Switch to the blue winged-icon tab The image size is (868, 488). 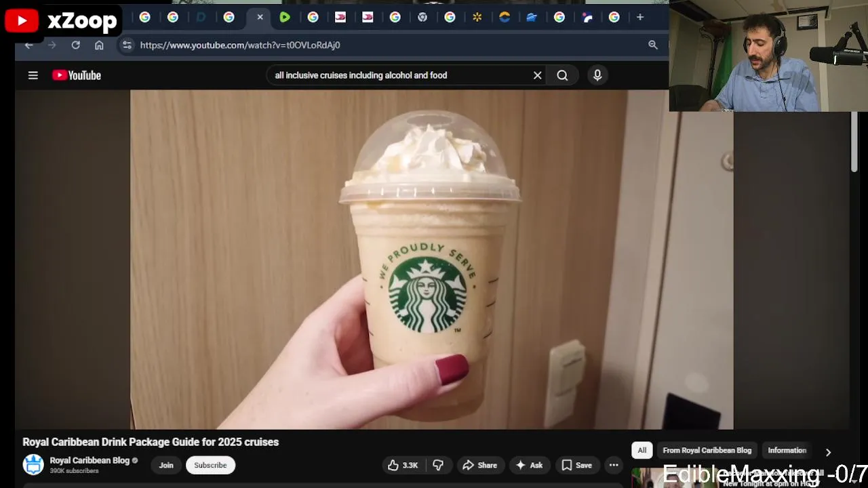tap(532, 17)
